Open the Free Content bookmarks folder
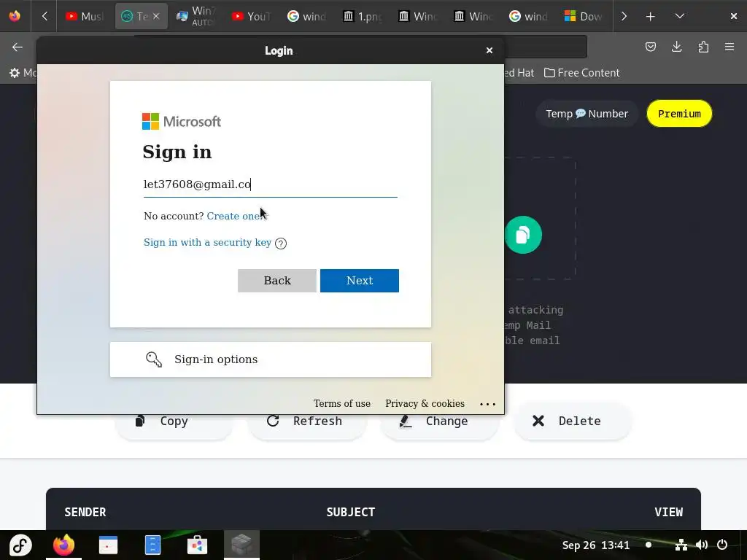 click(581, 73)
